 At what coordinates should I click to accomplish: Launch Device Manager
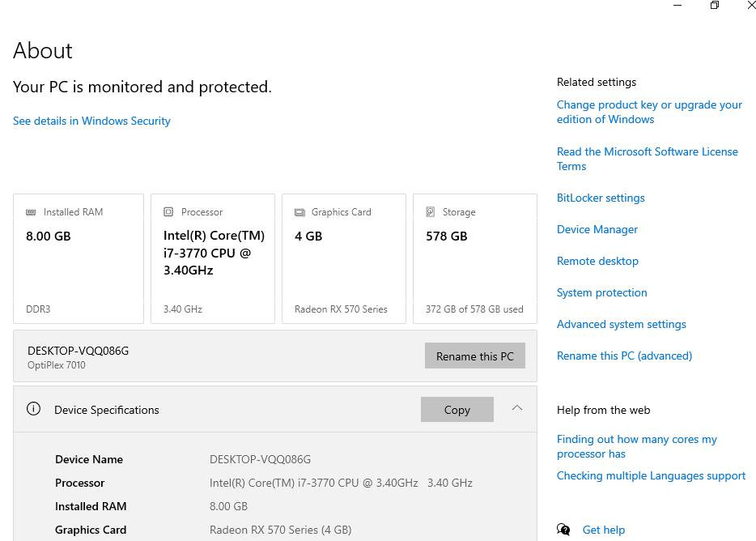coord(597,229)
